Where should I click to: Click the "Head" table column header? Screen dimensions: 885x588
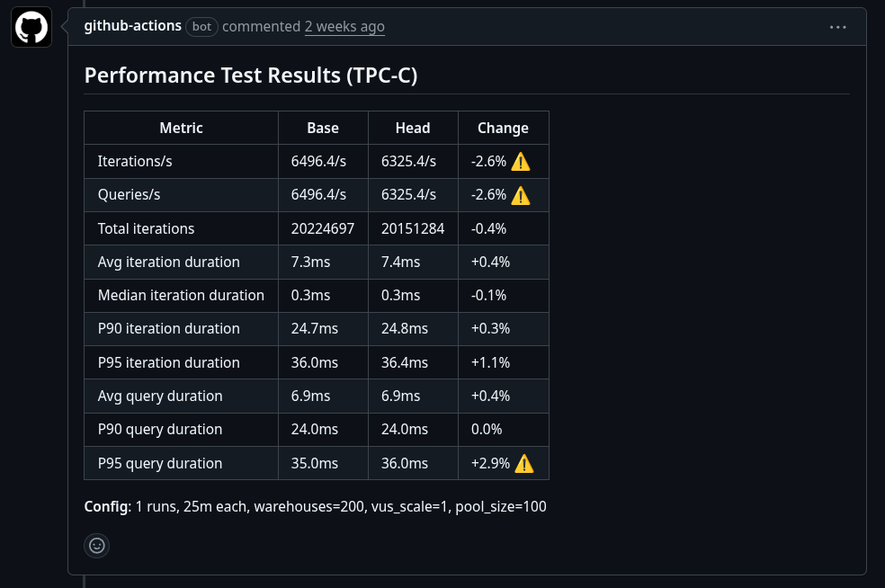click(413, 128)
